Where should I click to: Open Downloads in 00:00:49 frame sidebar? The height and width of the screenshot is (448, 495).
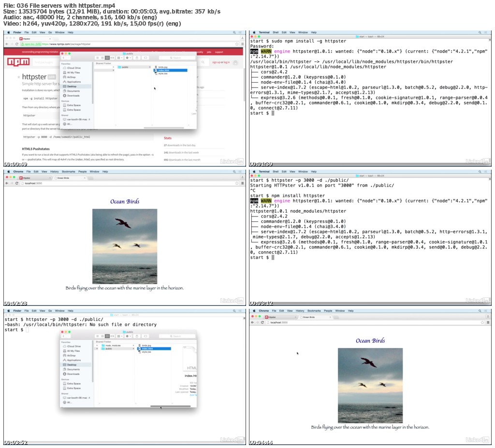coord(72,96)
